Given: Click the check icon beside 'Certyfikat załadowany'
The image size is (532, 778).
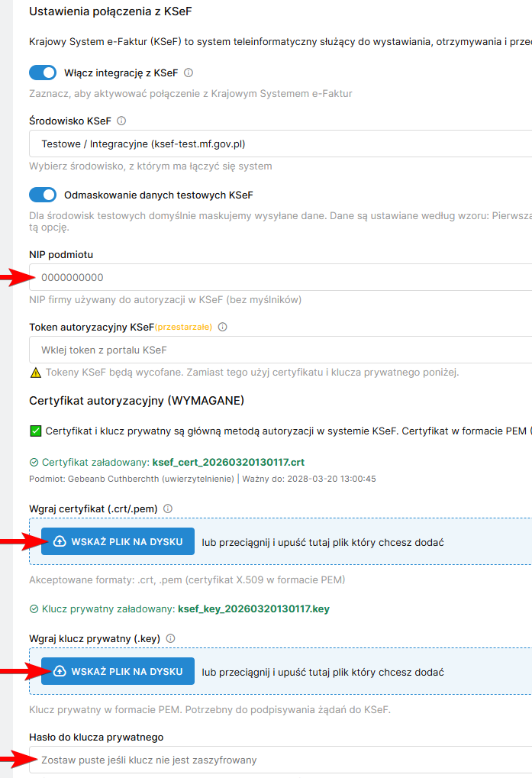Looking at the screenshot, I should [x=34, y=463].
